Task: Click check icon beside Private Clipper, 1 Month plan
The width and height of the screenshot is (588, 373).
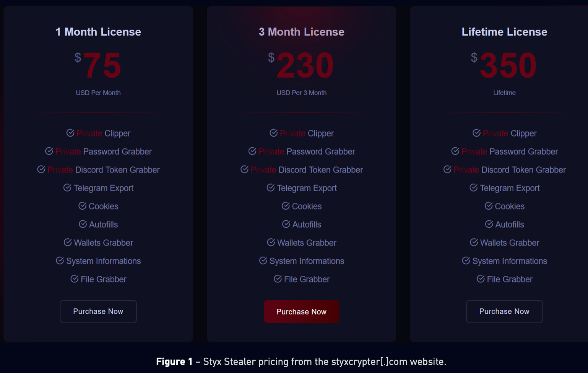Action: (x=70, y=133)
